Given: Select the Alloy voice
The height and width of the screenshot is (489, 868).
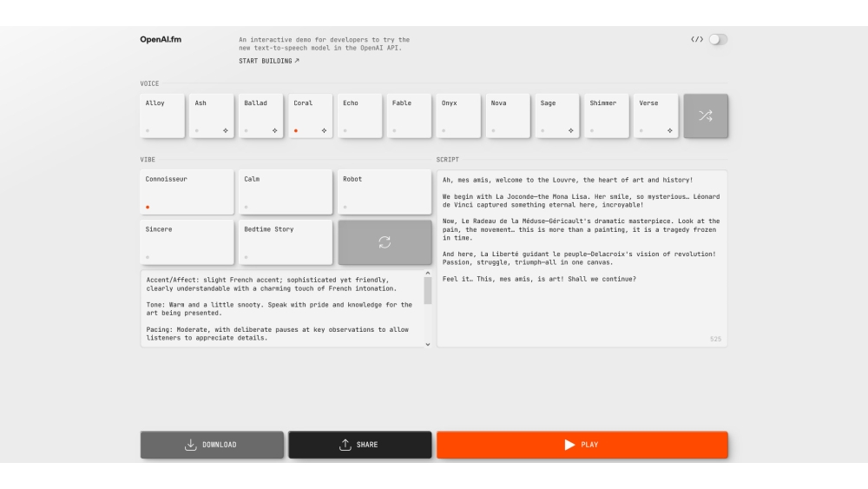Looking at the screenshot, I should click(162, 116).
